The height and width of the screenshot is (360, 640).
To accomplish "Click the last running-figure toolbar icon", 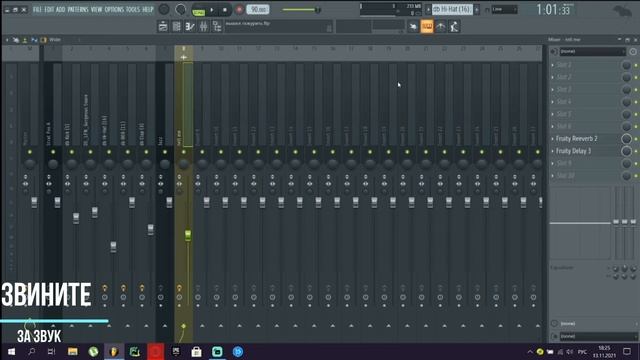I will pyautogui.click(x=454, y=27).
